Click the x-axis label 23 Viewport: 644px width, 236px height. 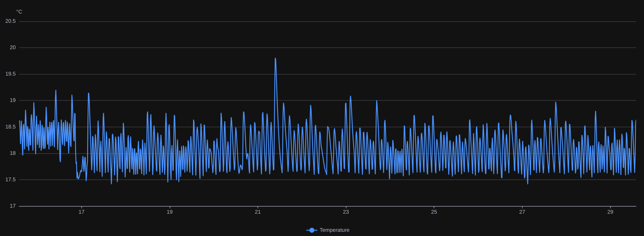pyautogui.click(x=346, y=212)
